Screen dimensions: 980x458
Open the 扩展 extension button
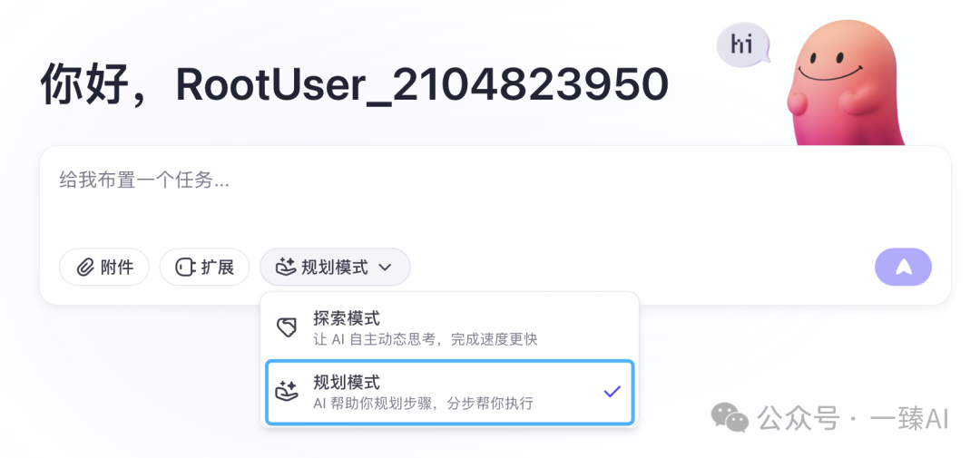point(204,268)
